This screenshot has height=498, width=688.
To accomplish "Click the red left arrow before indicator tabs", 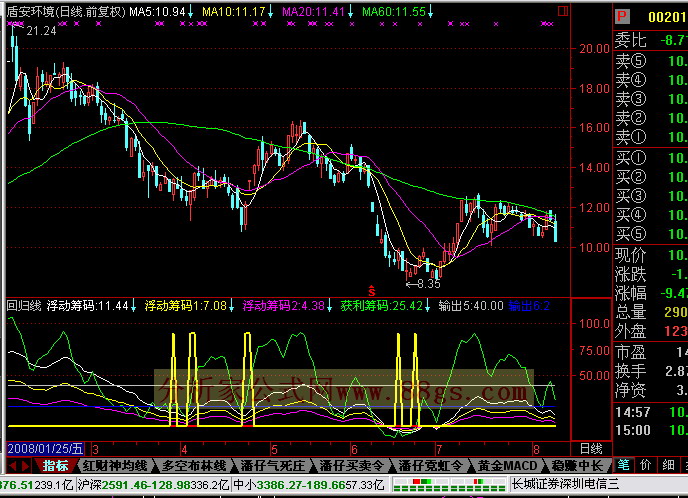I will [13, 466].
